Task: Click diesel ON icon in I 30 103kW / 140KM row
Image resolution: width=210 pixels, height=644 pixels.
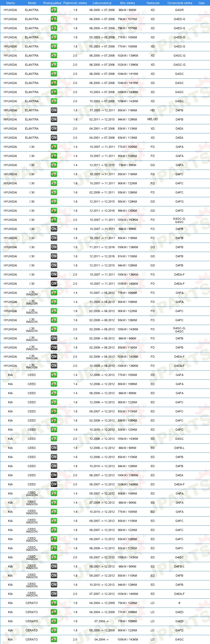Action: click(54, 284)
